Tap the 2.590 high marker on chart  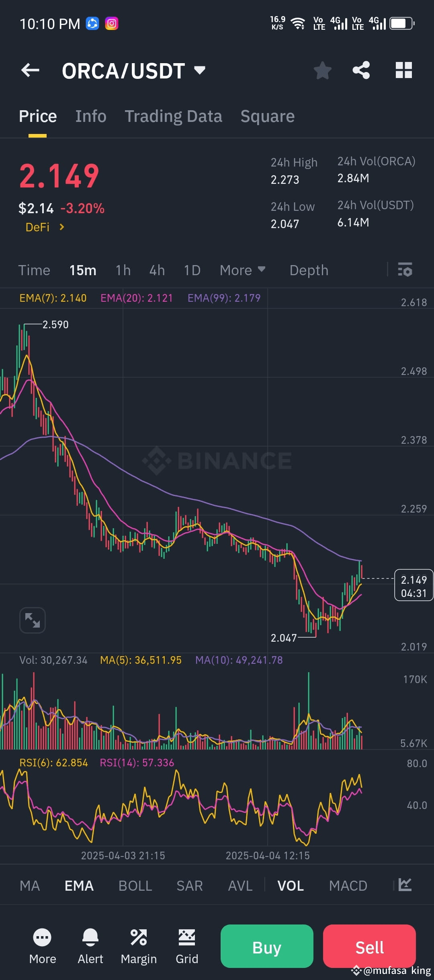tap(55, 324)
